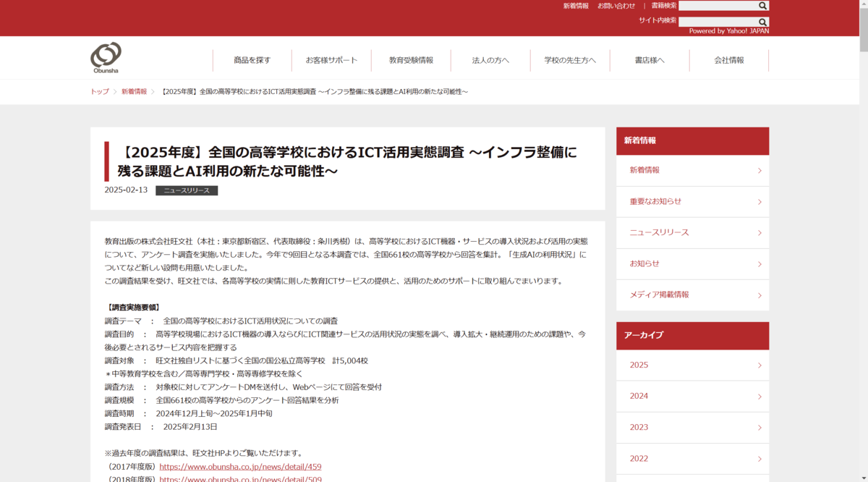868x482 pixels.
Task: Click the 調査発表日 row text
Action: coord(161,426)
